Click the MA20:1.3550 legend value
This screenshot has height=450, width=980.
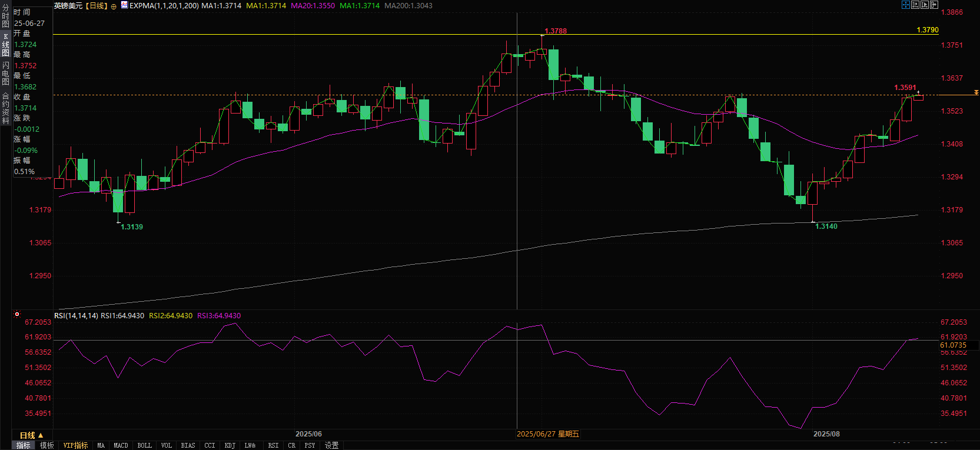click(x=313, y=5)
